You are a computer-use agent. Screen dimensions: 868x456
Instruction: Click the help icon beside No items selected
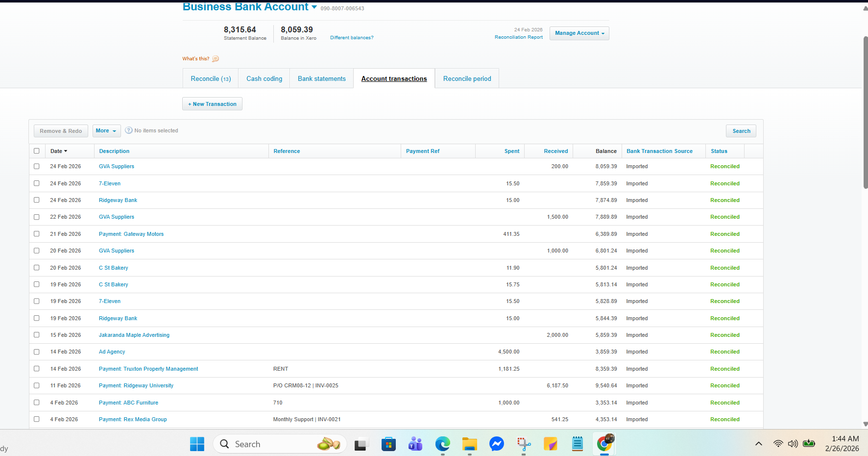pyautogui.click(x=129, y=130)
